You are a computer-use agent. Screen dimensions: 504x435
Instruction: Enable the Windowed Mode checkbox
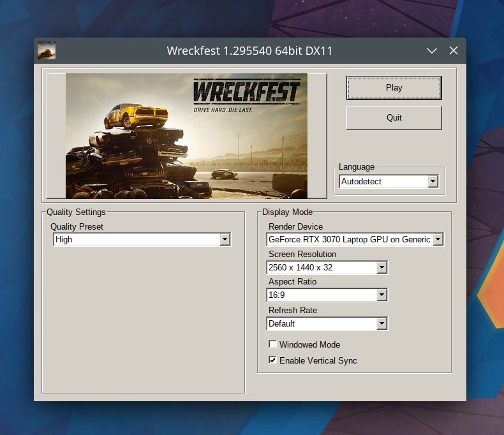[272, 344]
